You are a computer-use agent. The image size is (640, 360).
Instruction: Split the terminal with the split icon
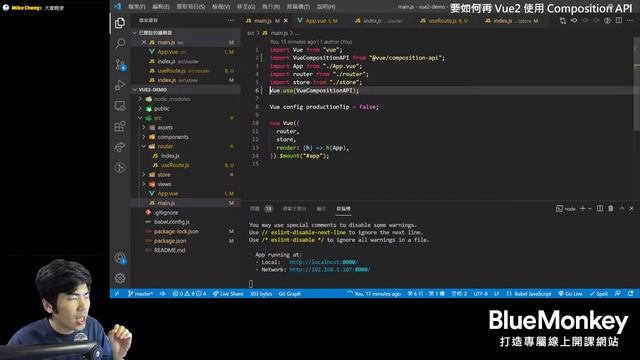(x=600, y=209)
